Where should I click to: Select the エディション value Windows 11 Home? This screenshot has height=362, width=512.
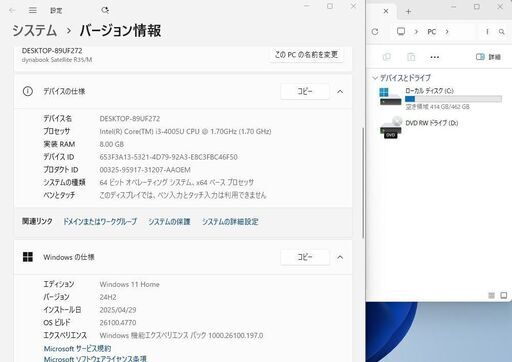129,284
